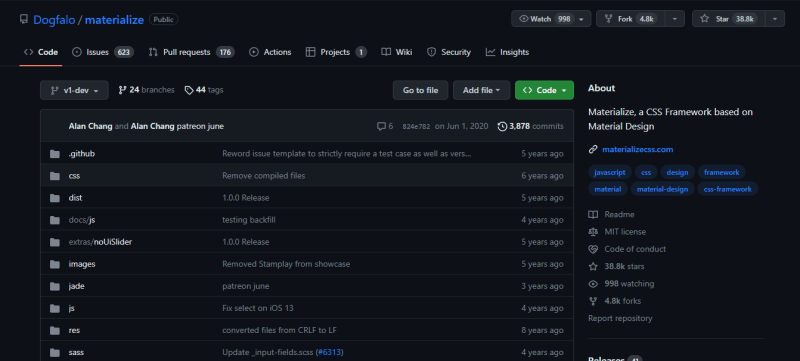Viewport: 800px width, 361px height.
Task: Open the materialize repository name link
Action: click(x=114, y=20)
